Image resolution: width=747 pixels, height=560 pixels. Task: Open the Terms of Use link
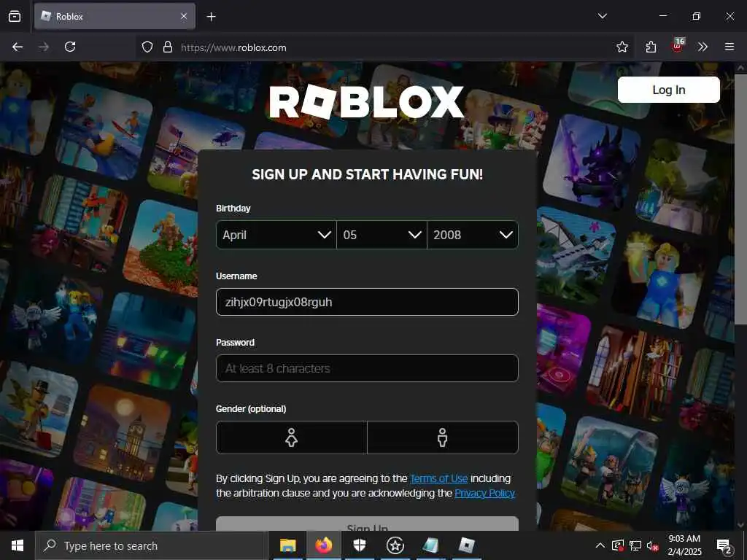(x=438, y=478)
